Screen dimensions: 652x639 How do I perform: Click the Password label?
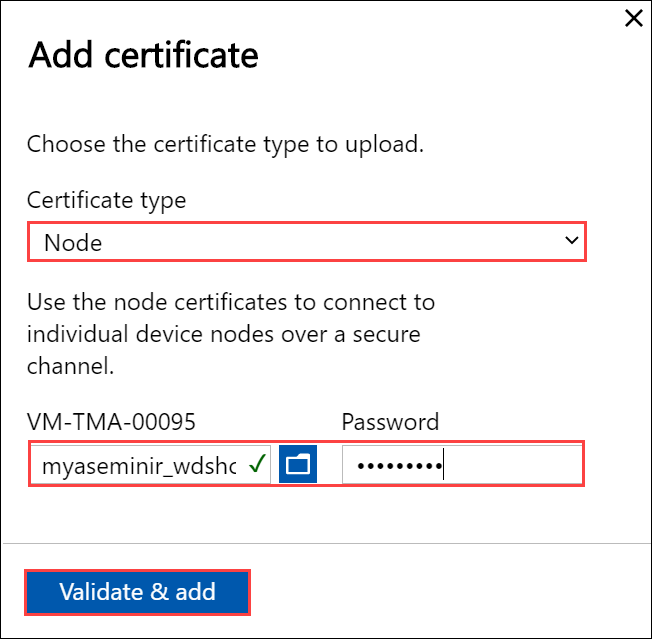(x=390, y=422)
